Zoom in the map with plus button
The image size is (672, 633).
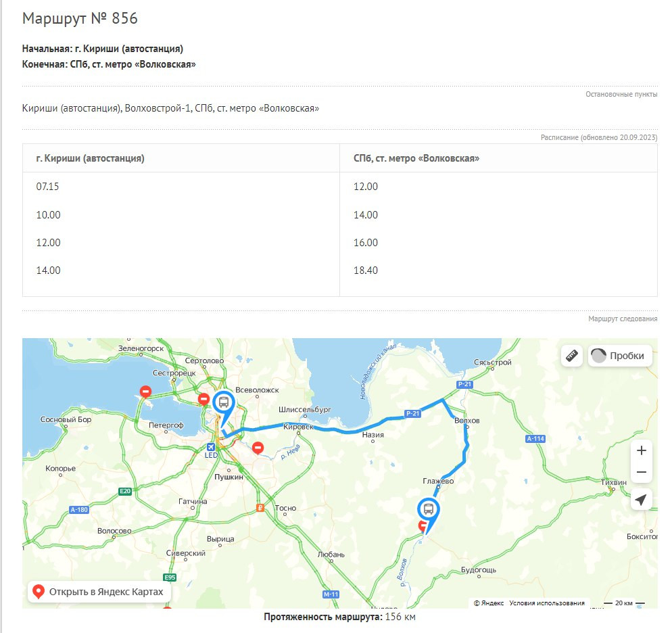pos(641,450)
